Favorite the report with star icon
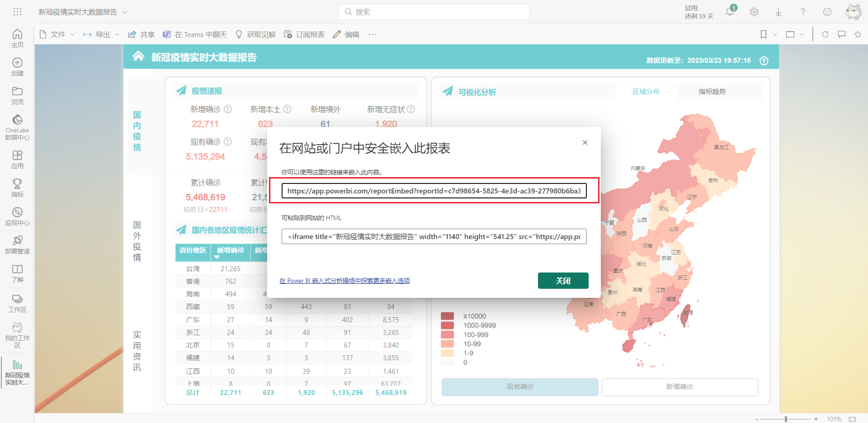The height and width of the screenshot is (423, 868). click(858, 34)
